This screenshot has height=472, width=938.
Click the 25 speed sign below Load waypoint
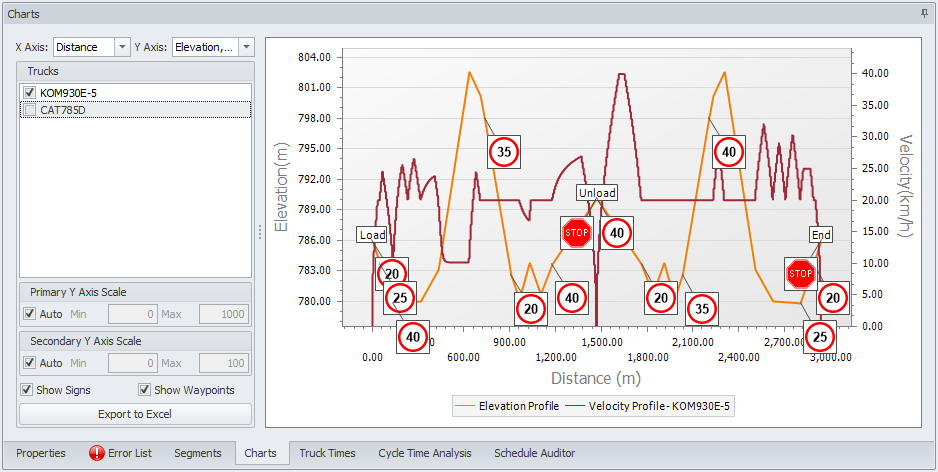point(400,298)
